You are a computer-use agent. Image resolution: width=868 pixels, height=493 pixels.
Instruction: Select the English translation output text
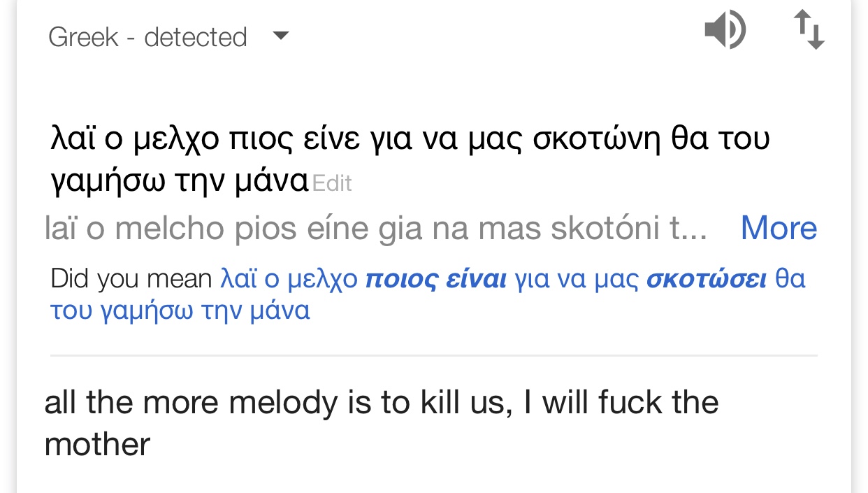point(382,423)
